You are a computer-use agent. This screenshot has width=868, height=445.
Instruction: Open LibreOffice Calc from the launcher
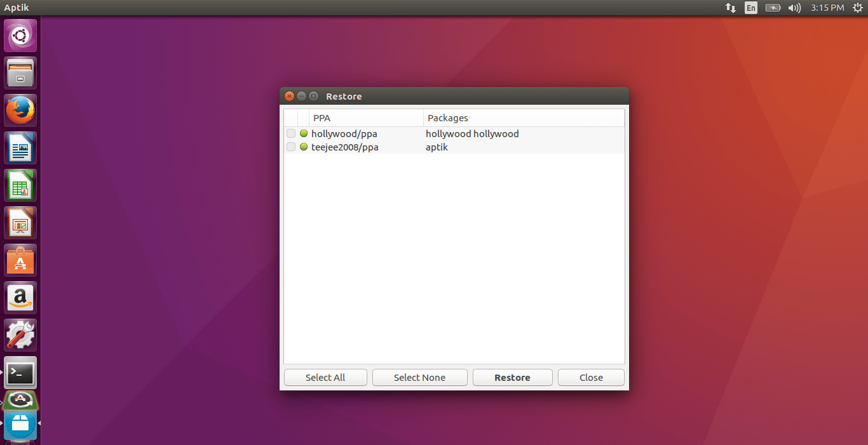(x=20, y=185)
